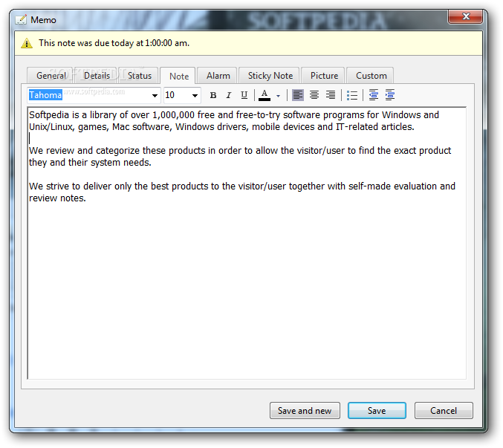The image size is (503, 448).
Task: Align text right
Action: (x=331, y=95)
